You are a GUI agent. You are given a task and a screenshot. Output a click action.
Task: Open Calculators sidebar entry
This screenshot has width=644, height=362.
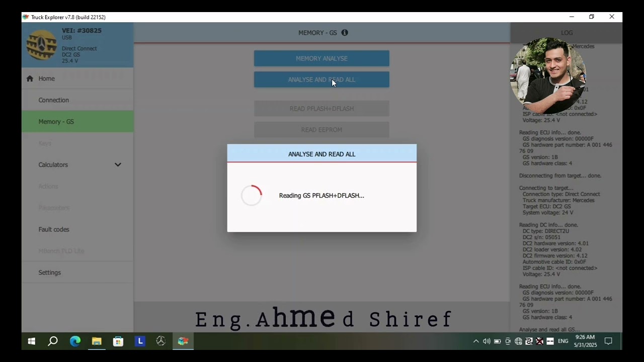77,165
